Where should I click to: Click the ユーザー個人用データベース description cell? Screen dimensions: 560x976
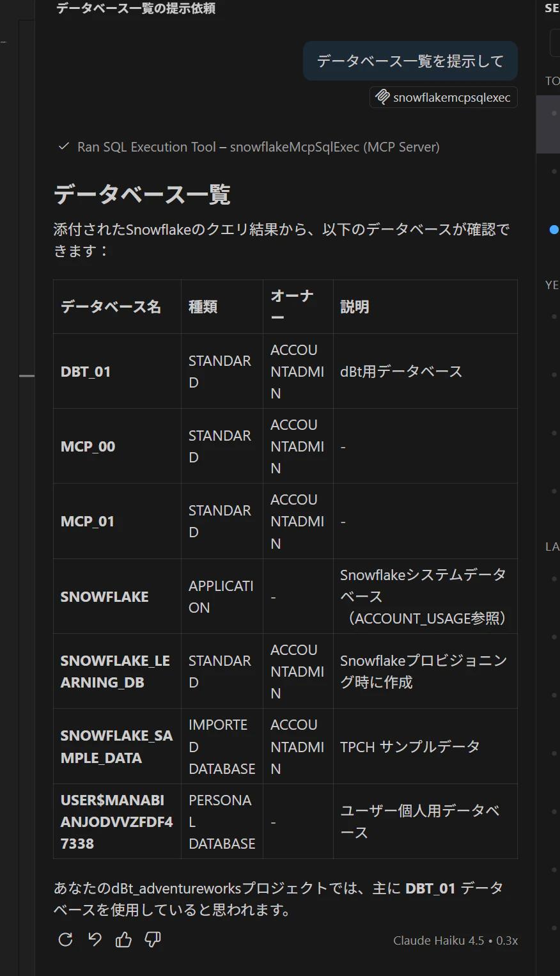pos(425,821)
